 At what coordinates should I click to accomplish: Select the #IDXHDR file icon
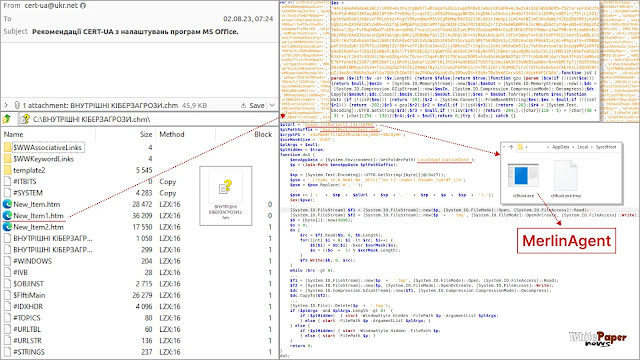(7, 307)
